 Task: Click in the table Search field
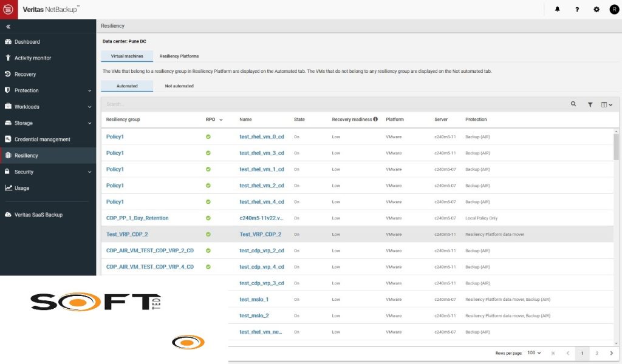(333, 104)
